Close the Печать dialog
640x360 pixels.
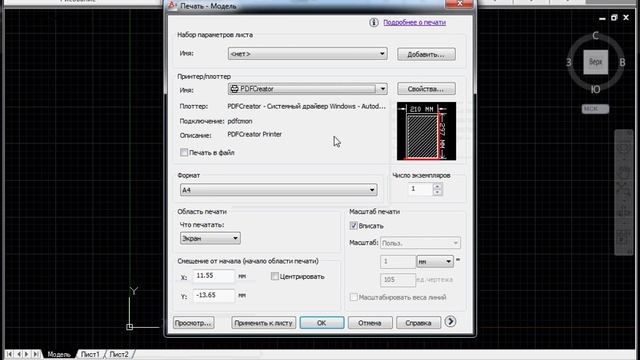click(460, 4)
